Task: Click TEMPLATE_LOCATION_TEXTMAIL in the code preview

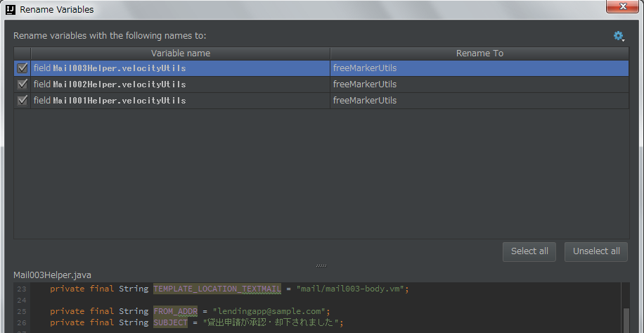Action: [217, 289]
